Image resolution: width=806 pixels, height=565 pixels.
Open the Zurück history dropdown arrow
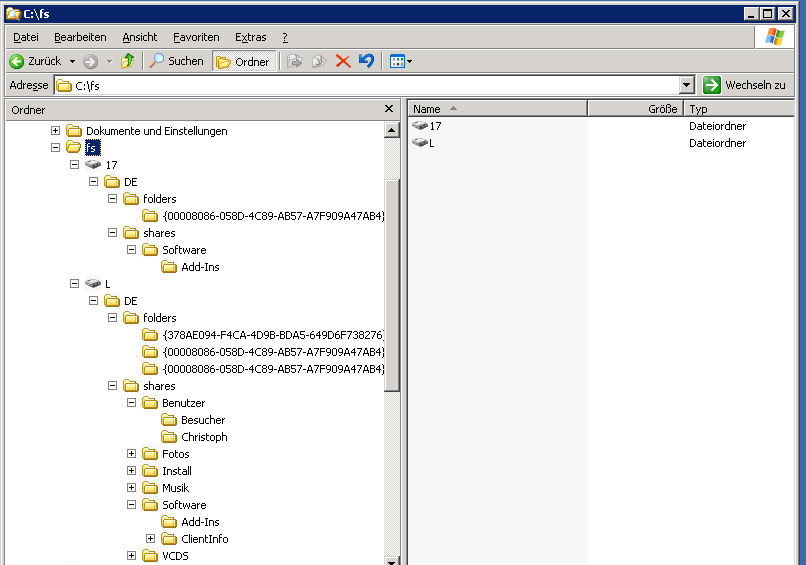(x=72, y=62)
